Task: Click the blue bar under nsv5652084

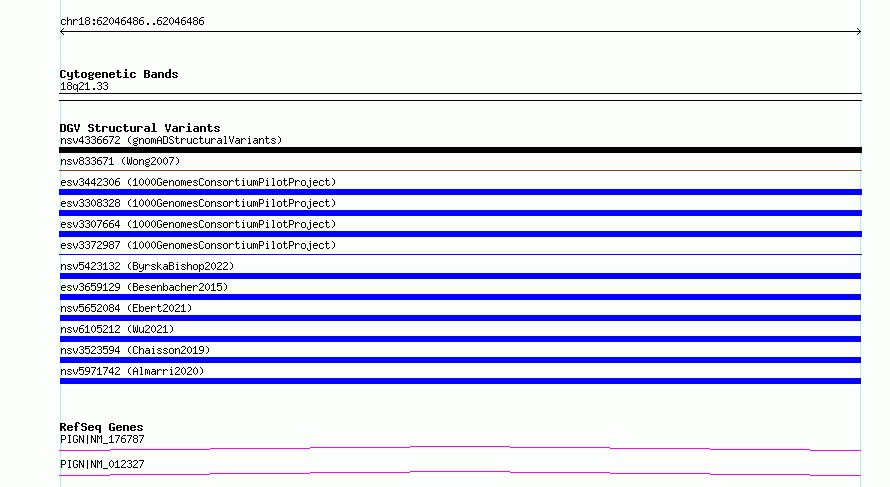Action: [x=460, y=318]
